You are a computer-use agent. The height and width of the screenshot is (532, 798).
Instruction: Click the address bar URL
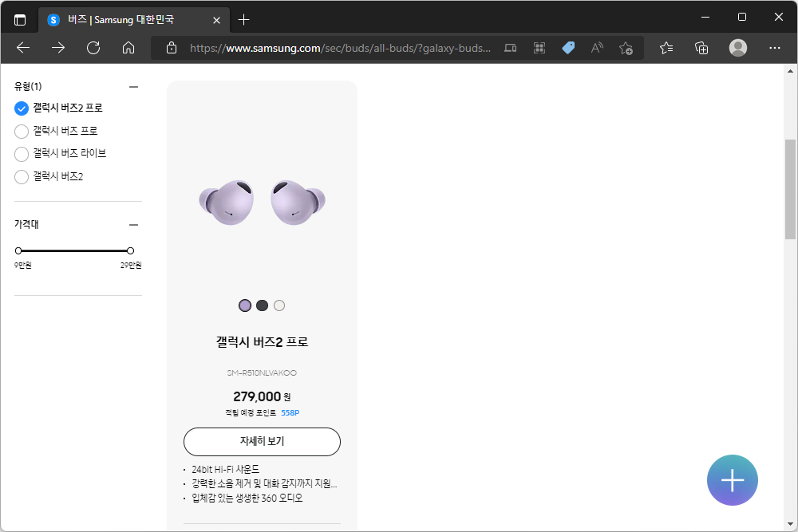click(x=340, y=48)
